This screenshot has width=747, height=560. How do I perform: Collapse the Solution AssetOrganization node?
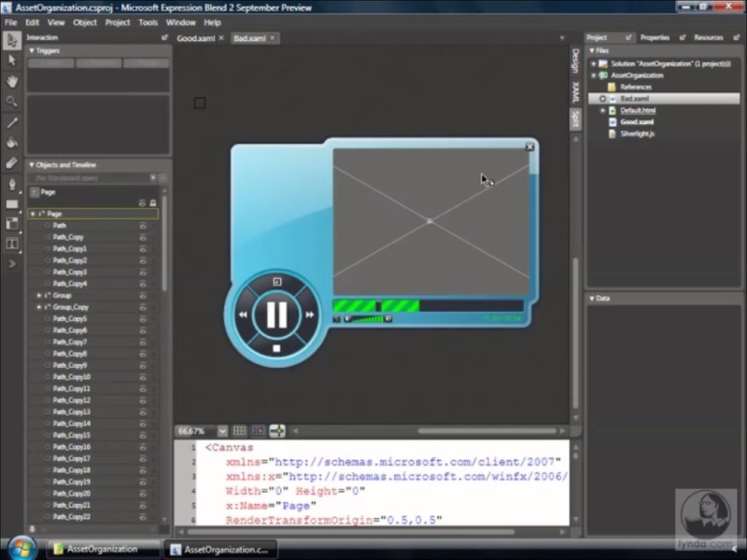[594, 63]
